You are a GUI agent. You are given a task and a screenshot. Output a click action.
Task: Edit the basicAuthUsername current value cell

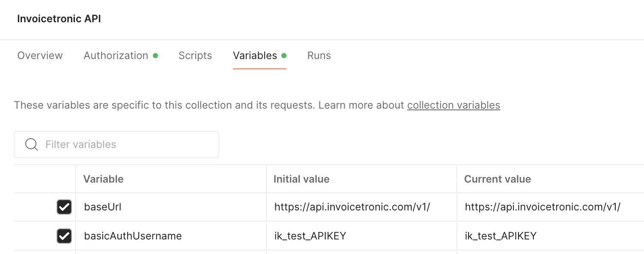click(501, 236)
